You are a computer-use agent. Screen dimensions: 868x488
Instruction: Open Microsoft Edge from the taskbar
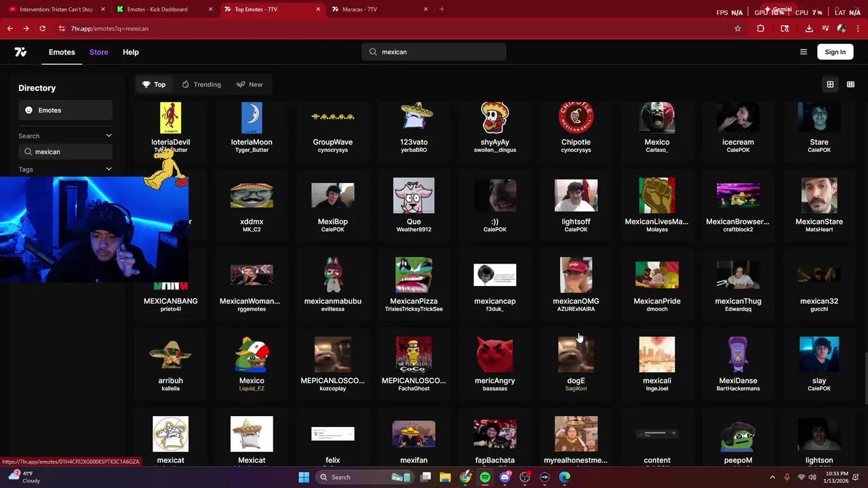[564, 477]
